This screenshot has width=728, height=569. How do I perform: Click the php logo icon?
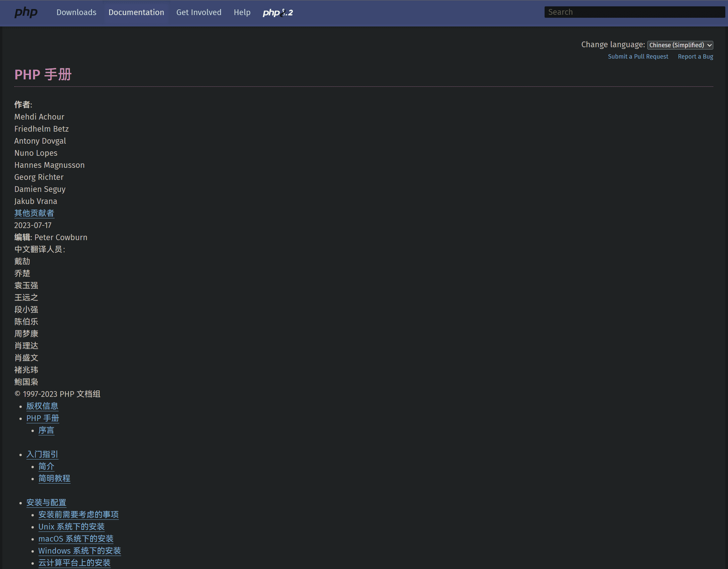[x=26, y=13]
